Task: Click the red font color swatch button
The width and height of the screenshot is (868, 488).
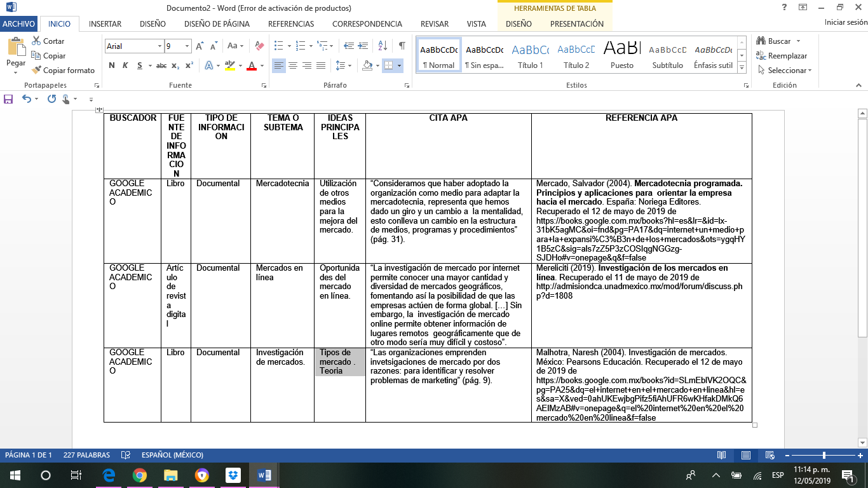Action: tap(252, 65)
